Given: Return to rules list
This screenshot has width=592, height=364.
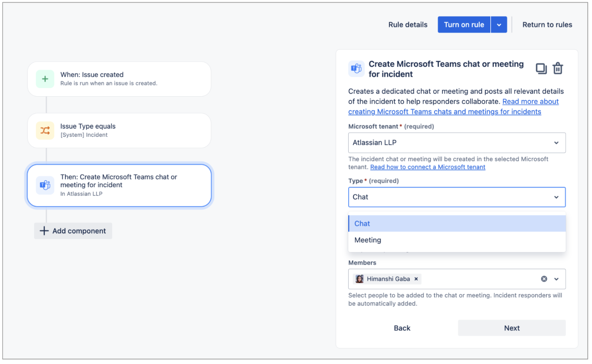Looking at the screenshot, I should coord(547,25).
